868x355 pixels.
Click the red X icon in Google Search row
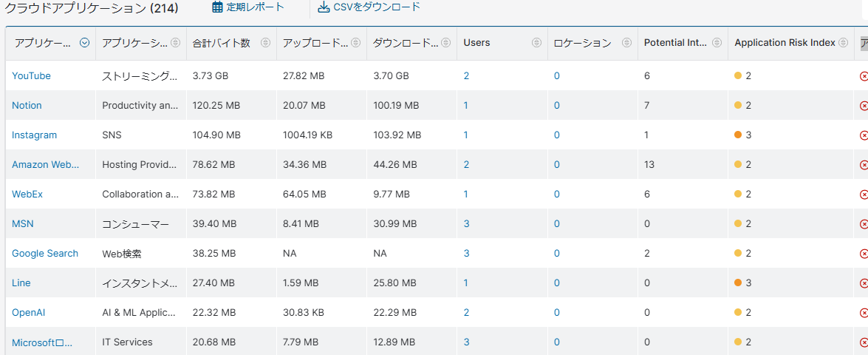point(864,254)
